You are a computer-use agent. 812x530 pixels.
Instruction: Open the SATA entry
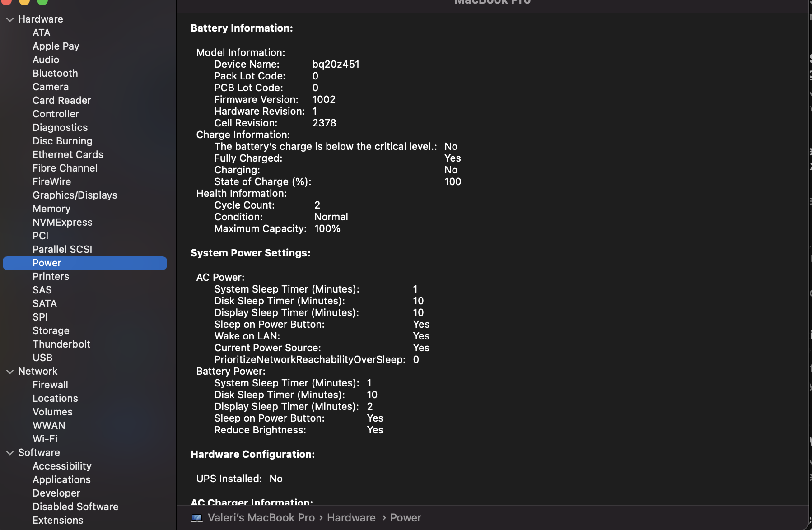coord(45,303)
